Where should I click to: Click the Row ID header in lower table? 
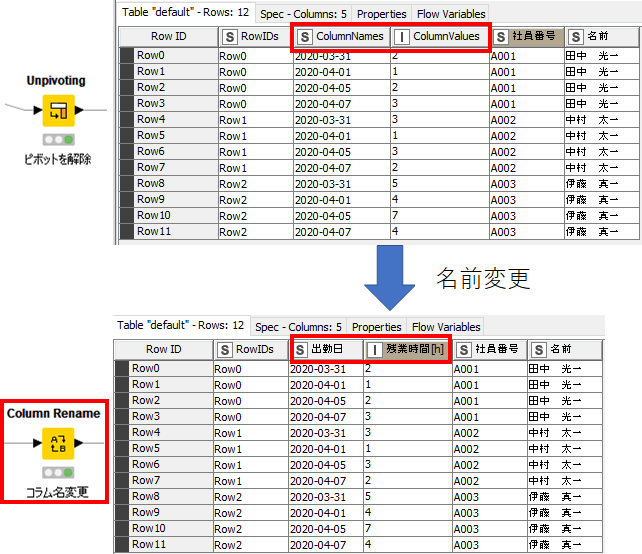point(163,349)
